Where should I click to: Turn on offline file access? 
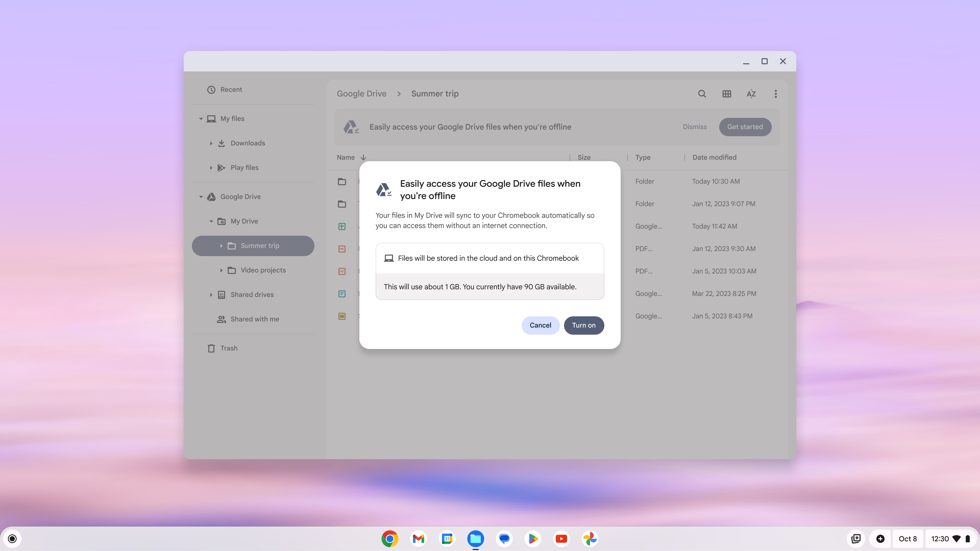click(x=584, y=325)
